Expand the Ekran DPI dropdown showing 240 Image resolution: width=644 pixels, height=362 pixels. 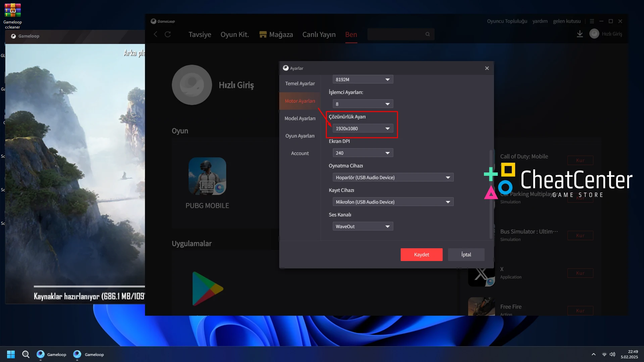tap(362, 153)
